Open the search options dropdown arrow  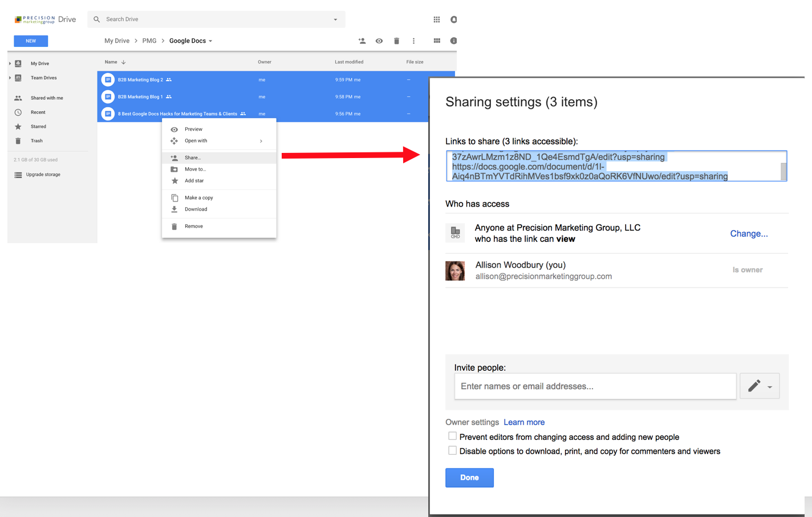point(335,19)
